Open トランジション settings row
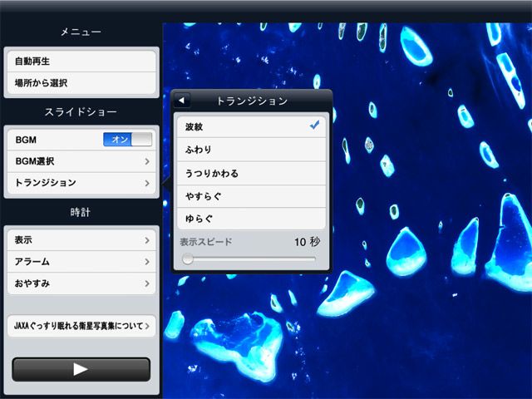The image size is (532, 399). pos(81,183)
